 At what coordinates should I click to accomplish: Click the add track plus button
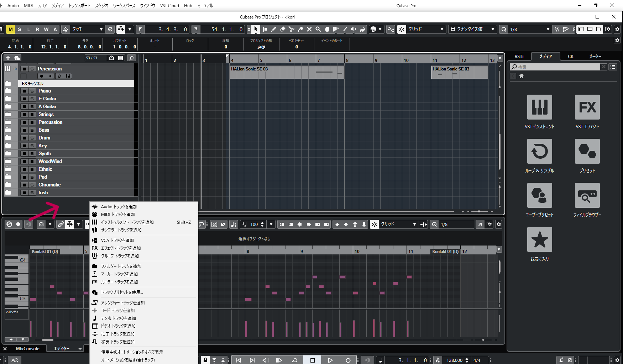tap(8, 58)
